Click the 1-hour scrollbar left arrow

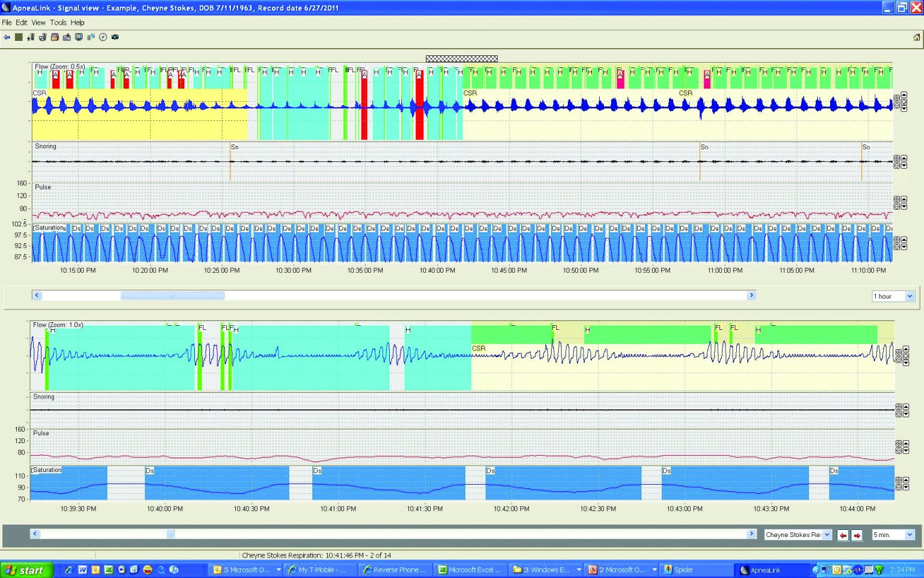37,296
